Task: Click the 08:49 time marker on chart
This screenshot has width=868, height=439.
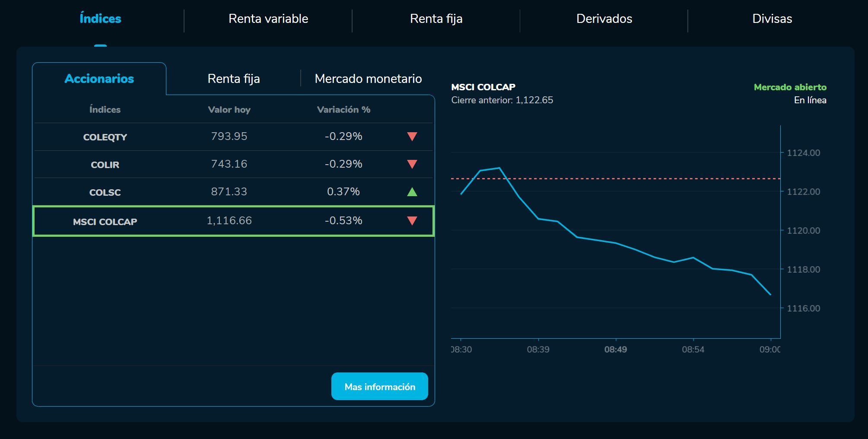Action: pyautogui.click(x=615, y=349)
